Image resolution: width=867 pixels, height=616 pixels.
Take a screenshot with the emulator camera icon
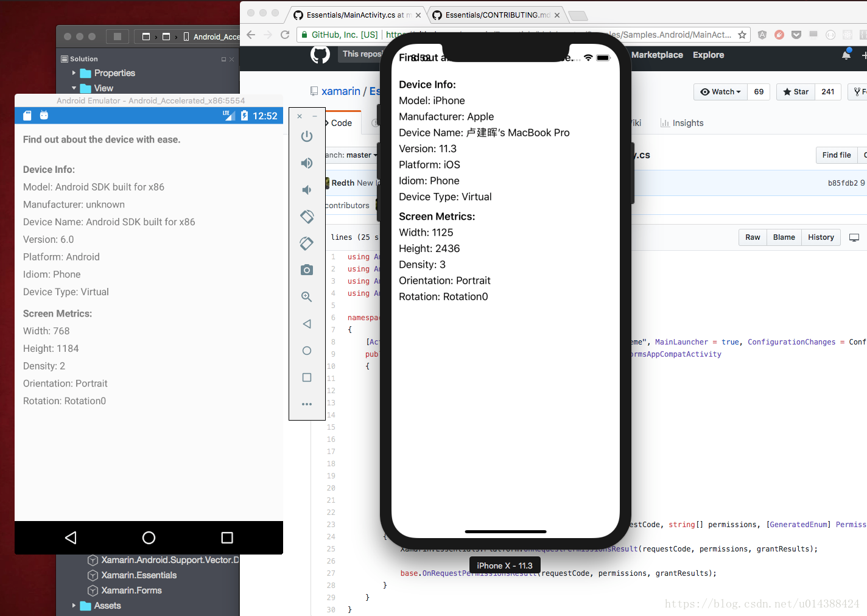tap(307, 270)
